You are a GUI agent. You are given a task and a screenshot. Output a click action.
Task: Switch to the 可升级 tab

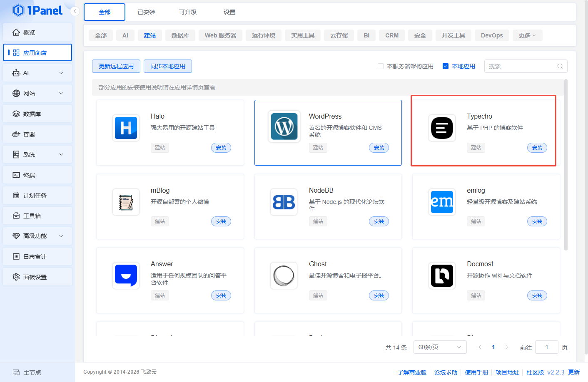[x=188, y=12]
